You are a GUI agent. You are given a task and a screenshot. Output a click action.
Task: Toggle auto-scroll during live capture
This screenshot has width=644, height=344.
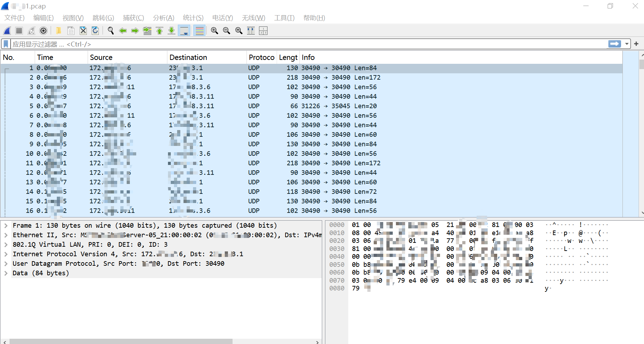click(x=184, y=31)
